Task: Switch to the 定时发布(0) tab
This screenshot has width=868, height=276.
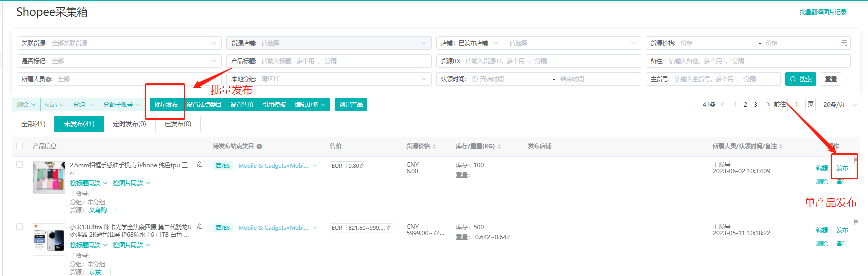Action: (x=129, y=124)
